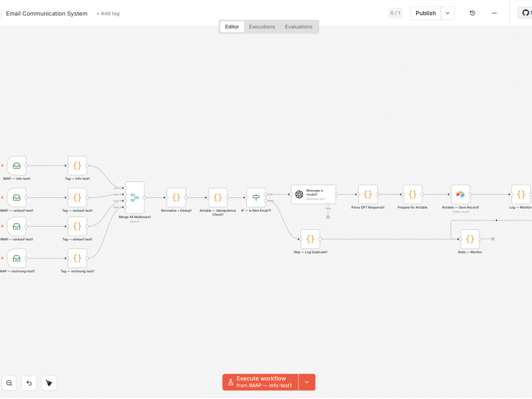532x399 pixels.
Task: Click the "Skip — Log Duplicate1" label
Action: click(311, 252)
